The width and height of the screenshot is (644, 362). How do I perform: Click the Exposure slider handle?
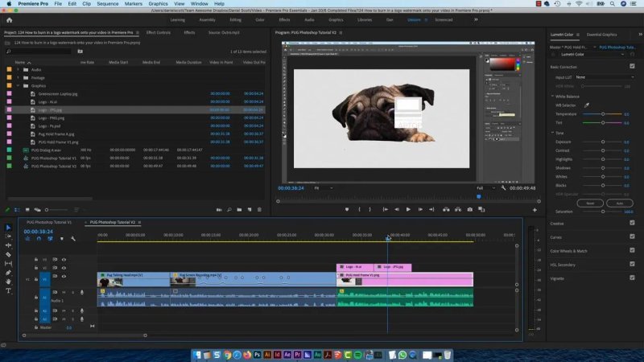[x=603, y=142]
